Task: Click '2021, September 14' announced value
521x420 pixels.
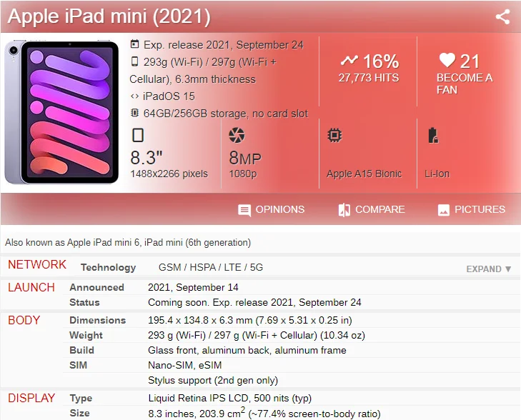Action: 193,287
